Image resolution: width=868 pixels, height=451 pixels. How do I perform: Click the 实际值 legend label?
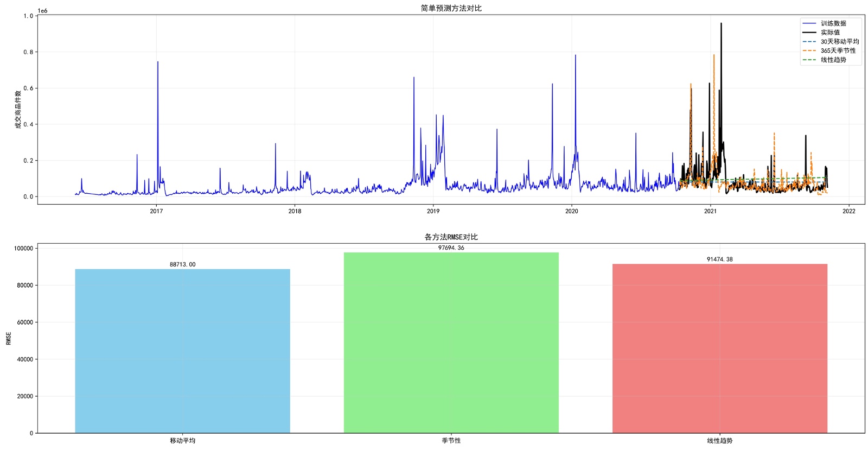tap(830, 33)
